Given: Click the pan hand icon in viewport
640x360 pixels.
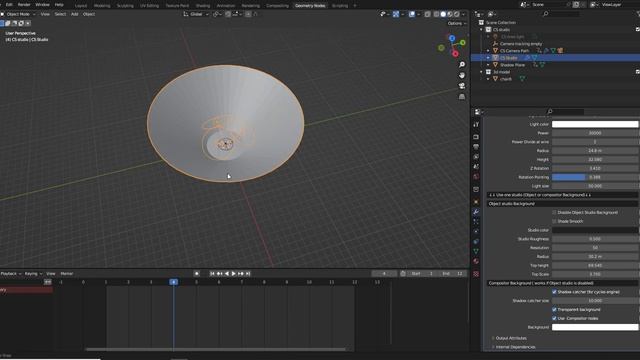Looking at the screenshot, I should [462, 76].
